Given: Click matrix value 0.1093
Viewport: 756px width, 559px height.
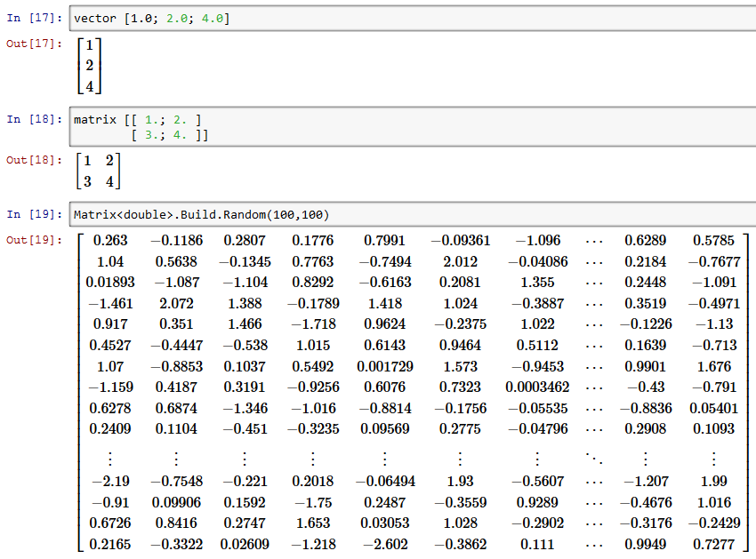Looking at the screenshot, I should (x=713, y=429).
